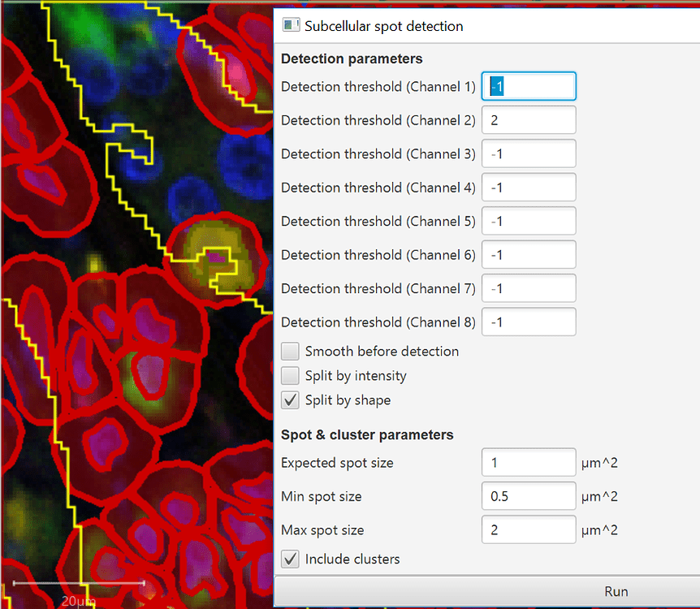Click the Run button
The height and width of the screenshot is (609, 700).
(x=616, y=591)
